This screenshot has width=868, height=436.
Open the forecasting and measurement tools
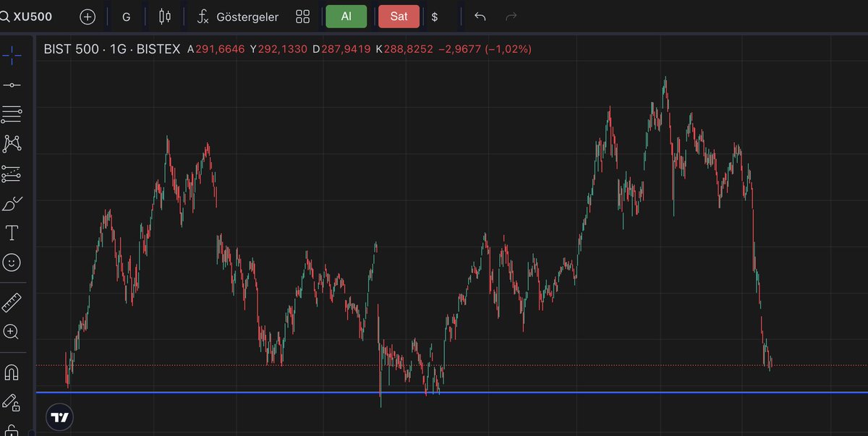11,174
